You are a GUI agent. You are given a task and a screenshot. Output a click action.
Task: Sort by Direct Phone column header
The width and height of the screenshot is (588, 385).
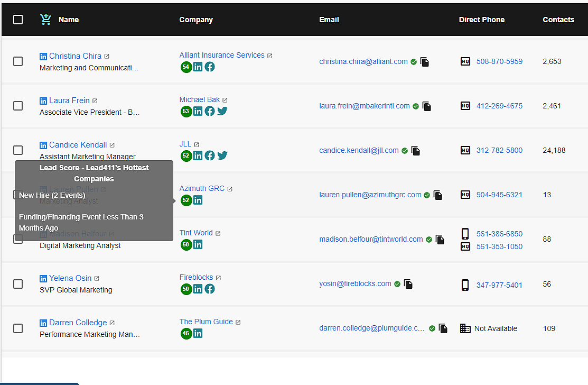[x=481, y=20]
